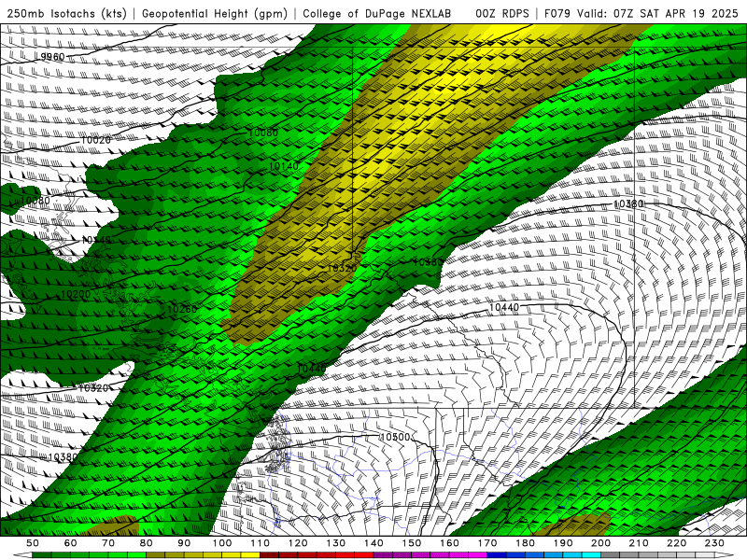Image resolution: width=747 pixels, height=560 pixels.
Task: Click the 50 value on the color bar
Action: (33, 543)
